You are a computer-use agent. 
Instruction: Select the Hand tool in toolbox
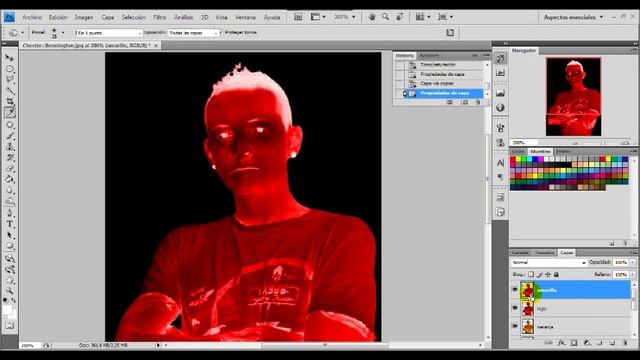(9, 280)
